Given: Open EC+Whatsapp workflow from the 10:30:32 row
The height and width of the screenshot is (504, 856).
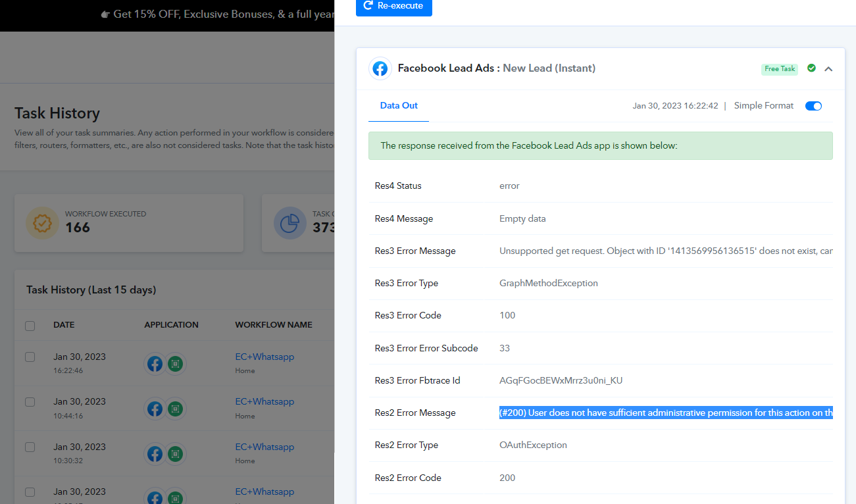Looking at the screenshot, I should coord(264,447).
